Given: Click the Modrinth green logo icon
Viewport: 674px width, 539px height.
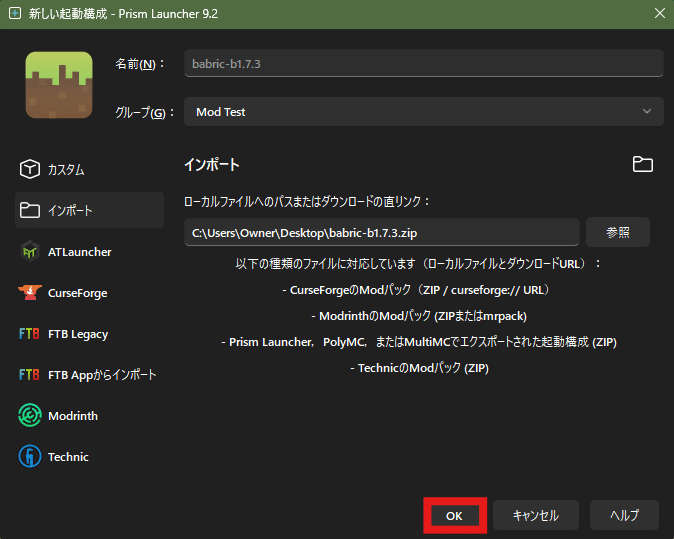Looking at the screenshot, I should click(x=30, y=416).
